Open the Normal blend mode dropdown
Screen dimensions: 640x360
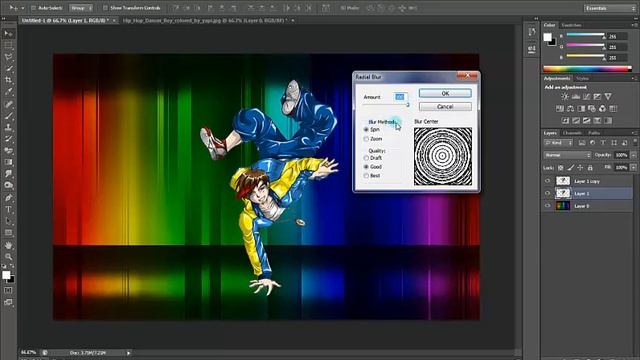pos(567,155)
